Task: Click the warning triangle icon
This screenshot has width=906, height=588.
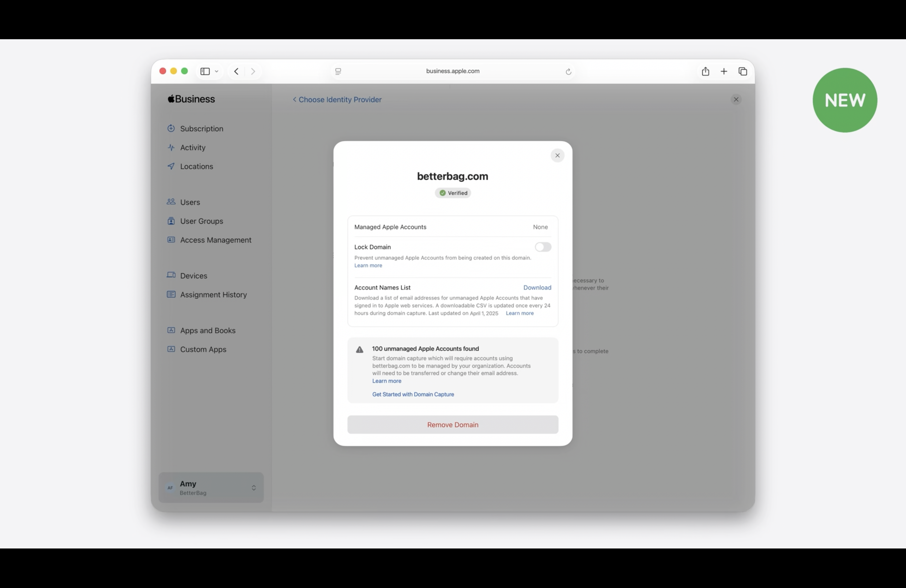Action: 359,349
